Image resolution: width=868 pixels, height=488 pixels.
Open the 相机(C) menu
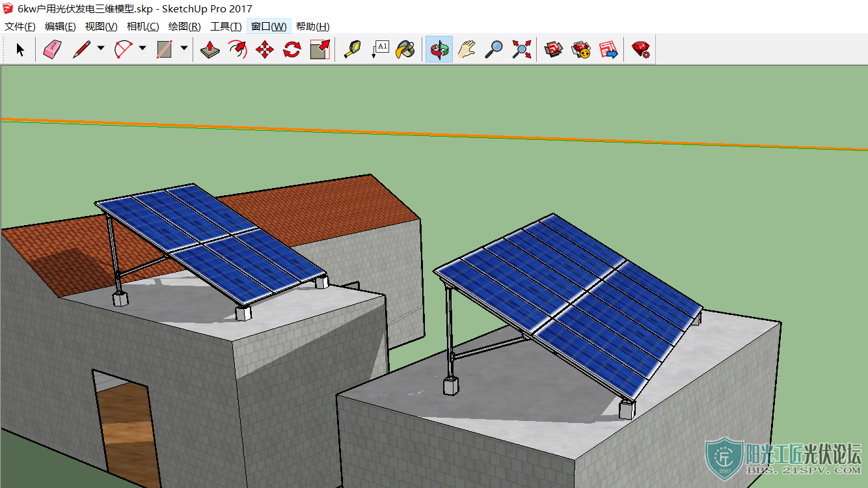point(143,27)
